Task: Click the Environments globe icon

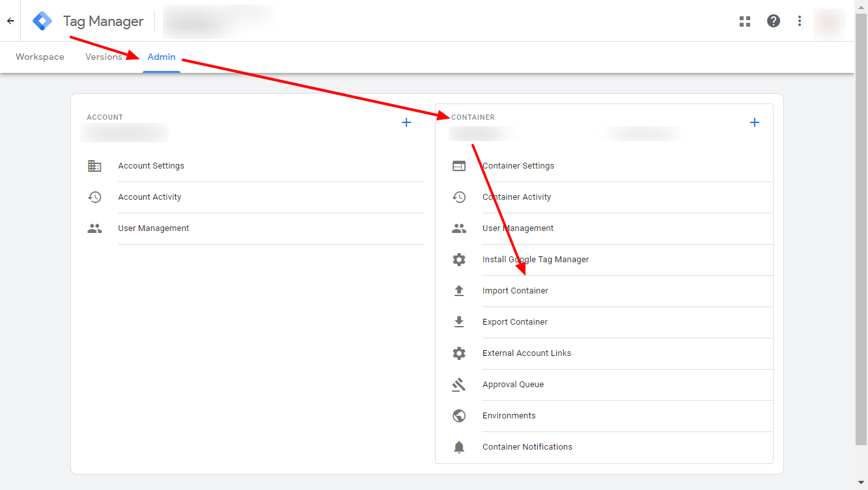Action: (x=459, y=416)
